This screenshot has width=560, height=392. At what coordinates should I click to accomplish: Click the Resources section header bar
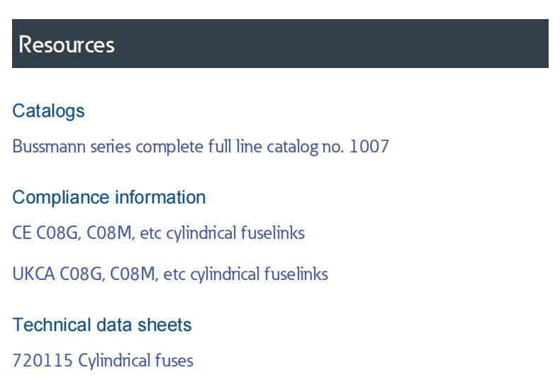[280, 44]
